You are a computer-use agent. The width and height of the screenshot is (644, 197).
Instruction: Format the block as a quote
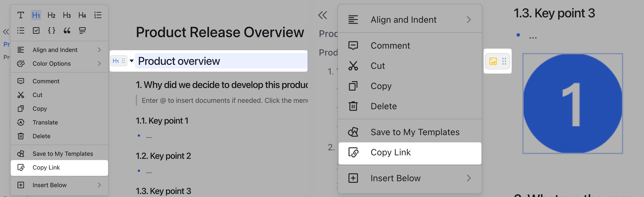point(66,31)
